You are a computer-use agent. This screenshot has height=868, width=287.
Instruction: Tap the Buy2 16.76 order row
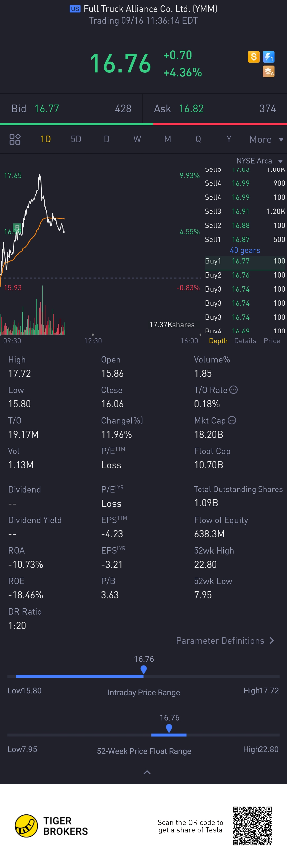click(x=245, y=275)
